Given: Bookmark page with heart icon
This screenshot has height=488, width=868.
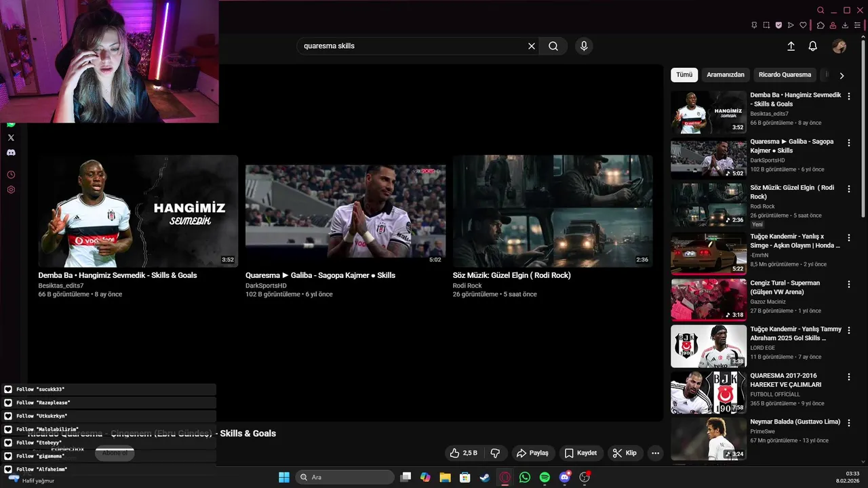Looking at the screenshot, I should pyautogui.click(x=803, y=25).
